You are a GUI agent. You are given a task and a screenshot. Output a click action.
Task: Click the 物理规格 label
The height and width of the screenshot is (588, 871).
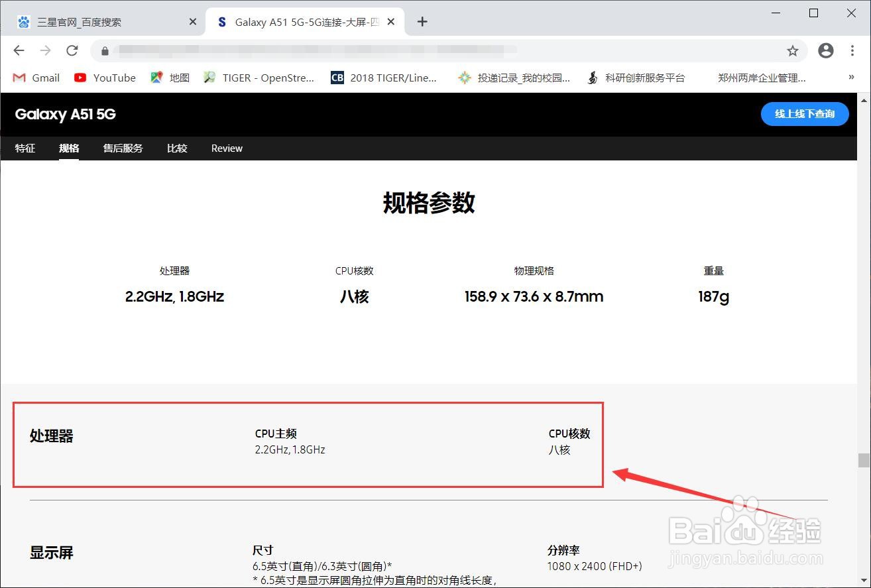pyautogui.click(x=534, y=270)
